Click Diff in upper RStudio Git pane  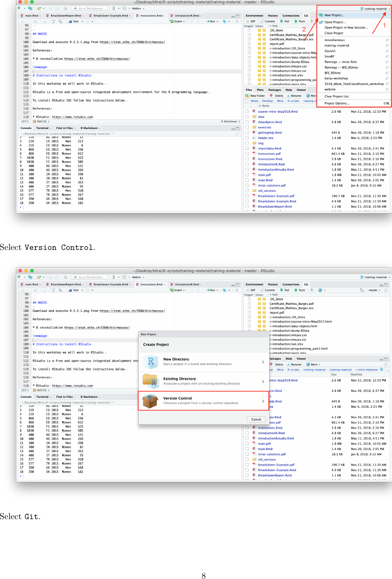(251, 21)
